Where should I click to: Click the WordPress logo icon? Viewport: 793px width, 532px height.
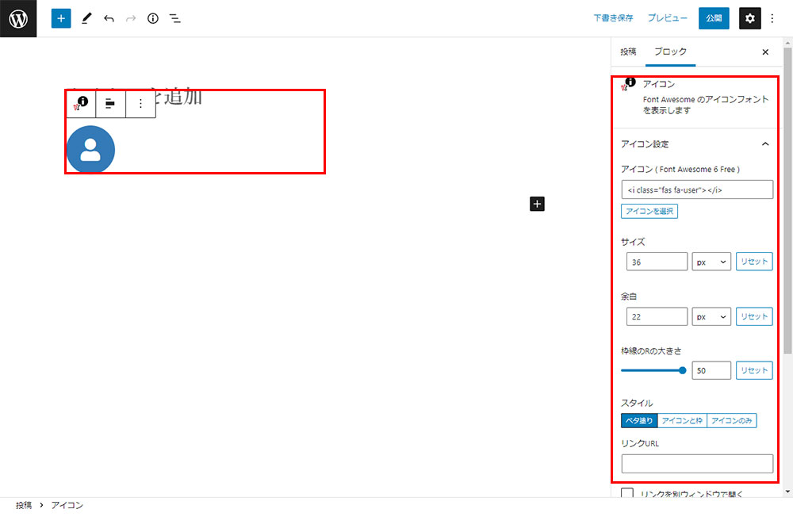18,18
